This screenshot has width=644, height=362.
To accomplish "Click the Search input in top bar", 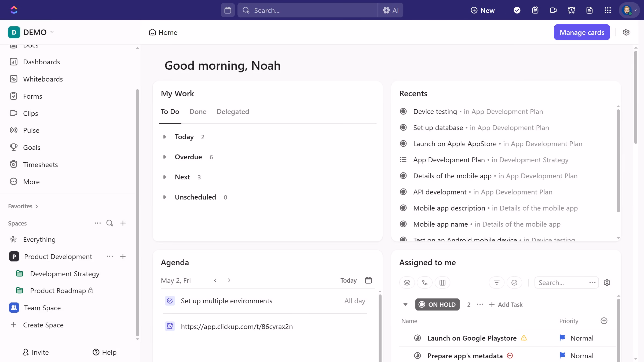I will (x=308, y=10).
